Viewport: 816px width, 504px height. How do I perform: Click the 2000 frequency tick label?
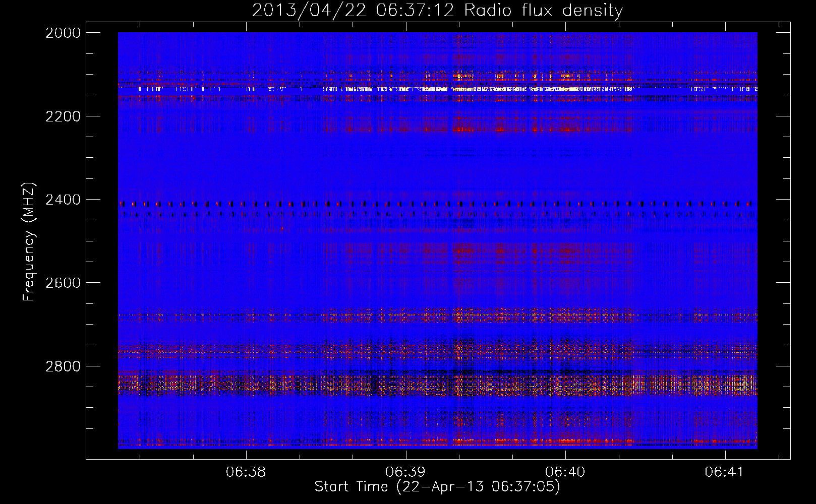(x=63, y=33)
